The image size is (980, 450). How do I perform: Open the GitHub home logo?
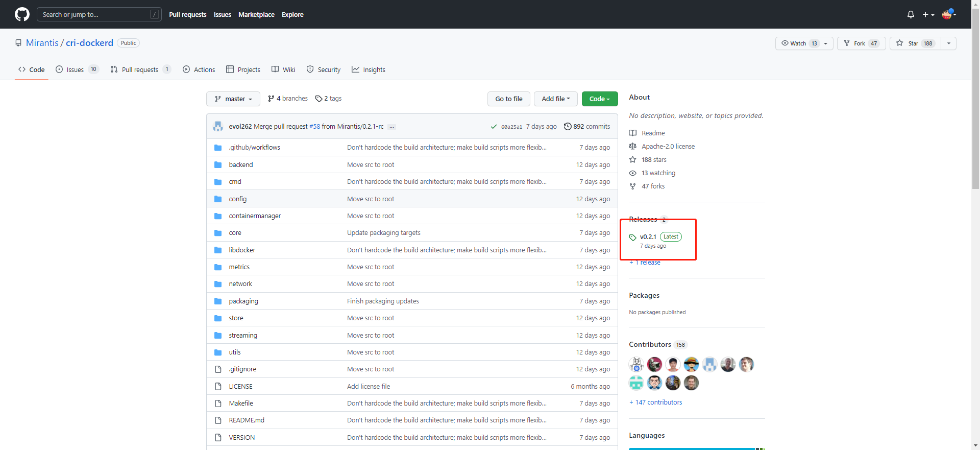coord(22,14)
